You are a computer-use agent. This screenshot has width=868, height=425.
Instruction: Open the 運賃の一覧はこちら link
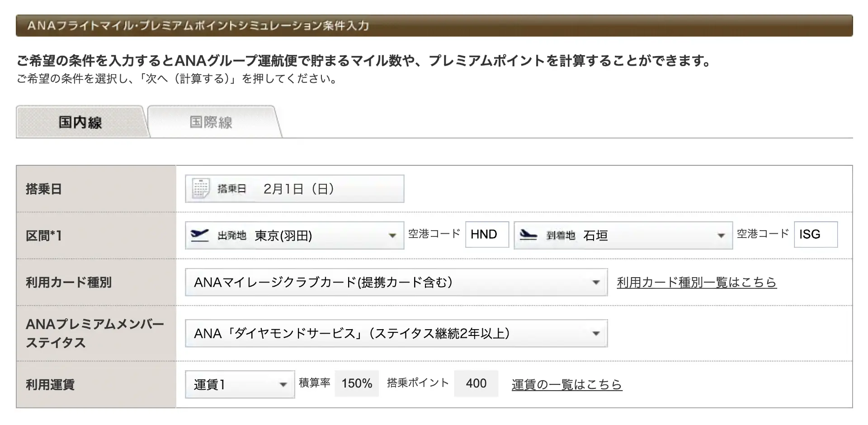click(x=566, y=384)
